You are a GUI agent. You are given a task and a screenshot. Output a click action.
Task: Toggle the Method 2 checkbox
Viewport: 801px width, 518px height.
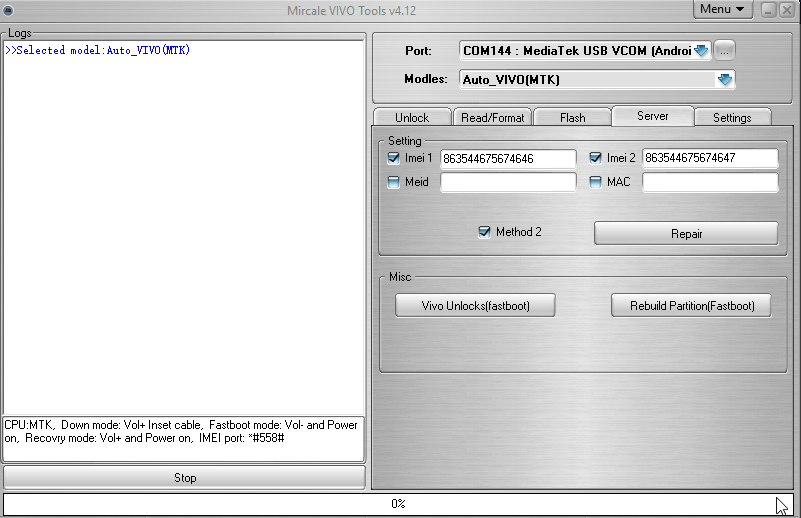pyautogui.click(x=484, y=232)
